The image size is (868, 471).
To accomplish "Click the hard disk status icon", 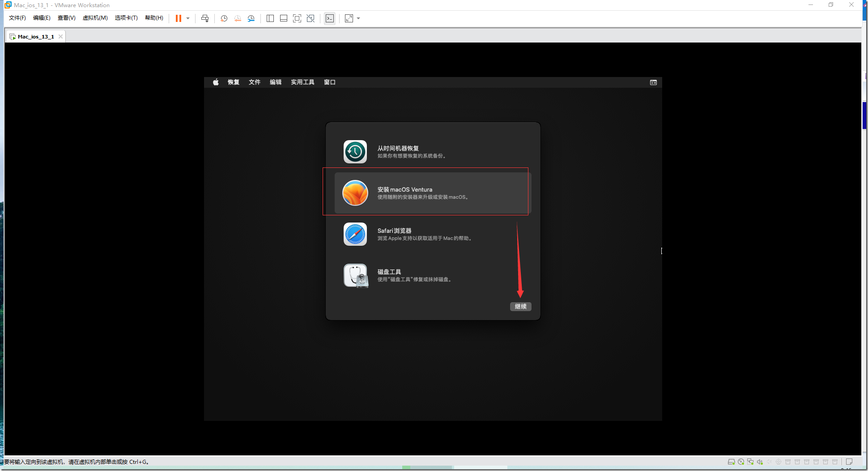I will click(x=732, y=462).
